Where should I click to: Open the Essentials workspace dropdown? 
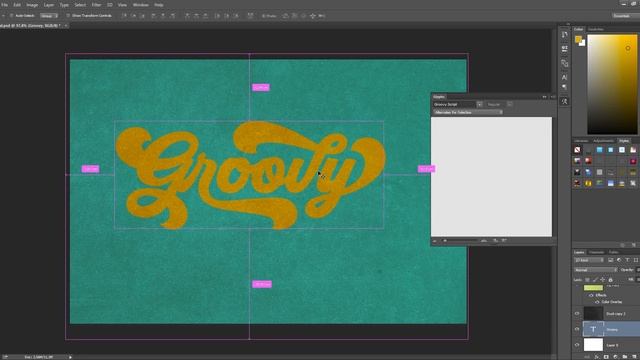point(625,16)
